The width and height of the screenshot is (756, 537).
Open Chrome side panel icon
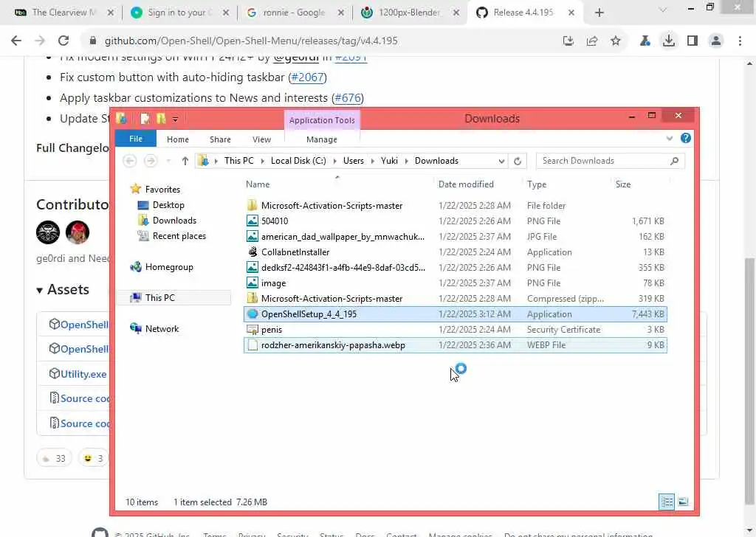[693, 41]
